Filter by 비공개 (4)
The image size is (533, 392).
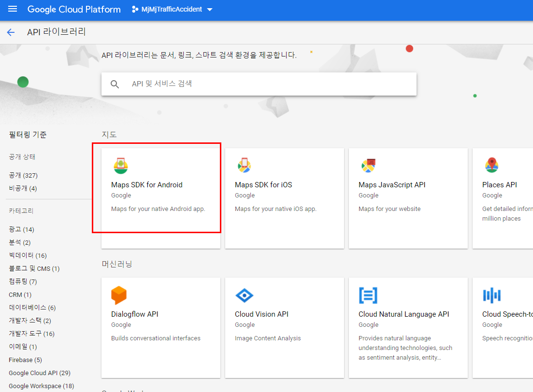(x=23, y=188)
